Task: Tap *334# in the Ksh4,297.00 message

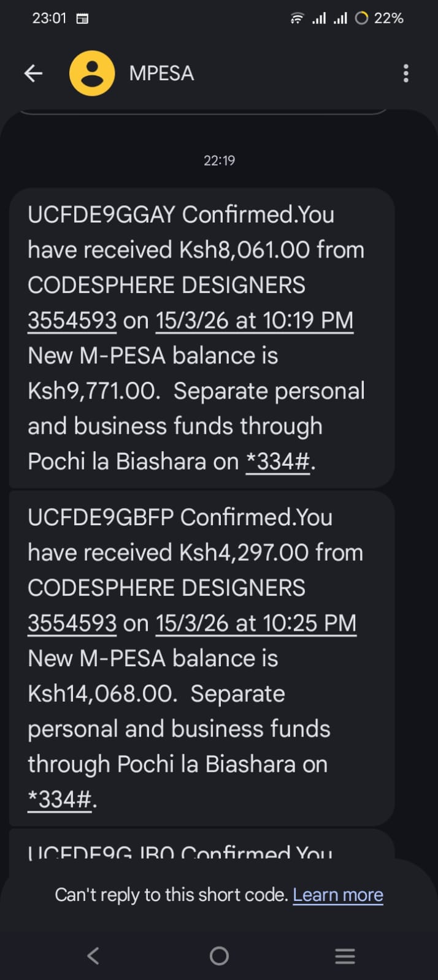Action: click(x=60, y=799)
